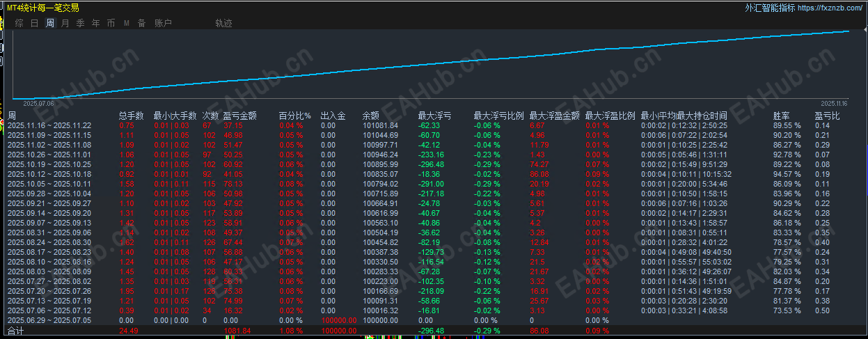
Task: Click the 最大浮亏比例 column header
Action: coord(499,116)
